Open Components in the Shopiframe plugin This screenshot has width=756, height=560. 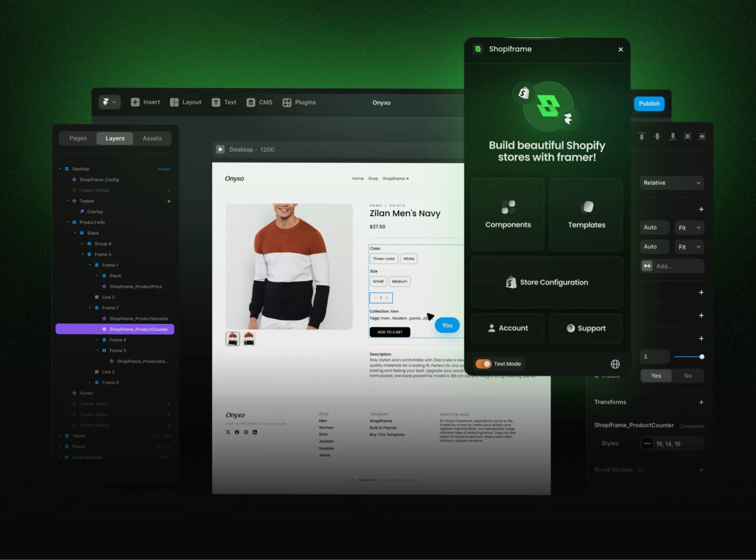coord(508,214)
